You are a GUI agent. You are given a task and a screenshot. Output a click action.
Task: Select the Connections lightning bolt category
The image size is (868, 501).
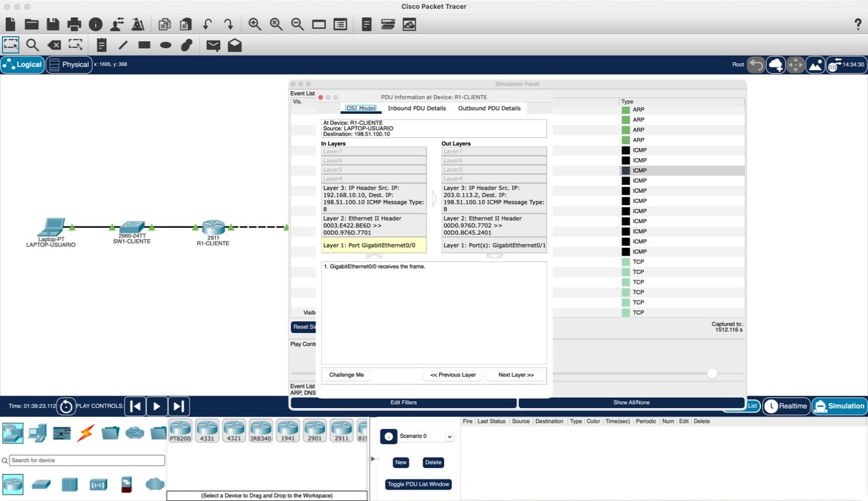coord(85,433)
